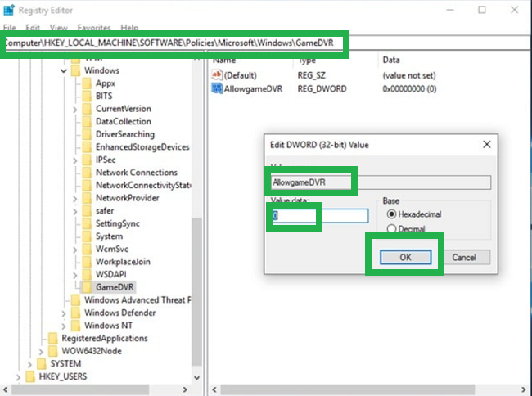Expand the Windows Defender key

pos(64,313)
